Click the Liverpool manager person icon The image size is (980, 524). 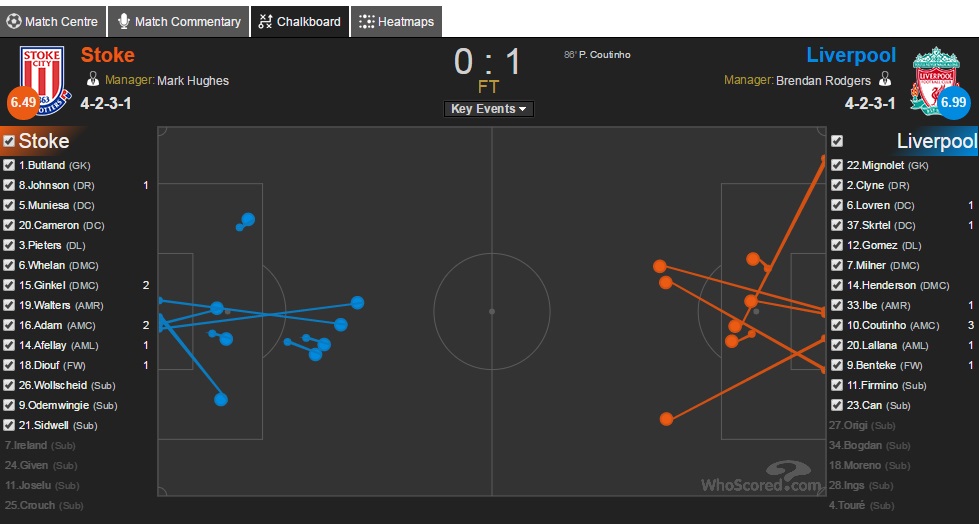click(884, 80)
